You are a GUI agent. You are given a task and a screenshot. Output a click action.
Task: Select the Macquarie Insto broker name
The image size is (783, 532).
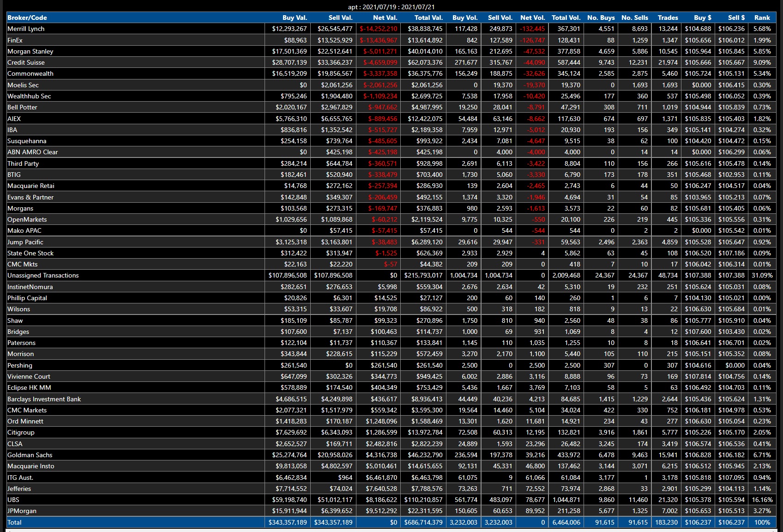pyautogui.click(x=30, y=466)
